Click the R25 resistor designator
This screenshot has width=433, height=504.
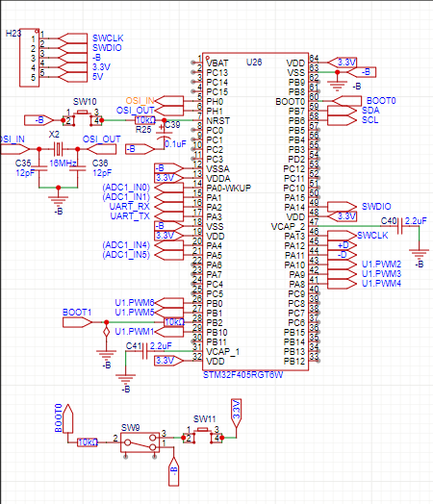[143, 130]
